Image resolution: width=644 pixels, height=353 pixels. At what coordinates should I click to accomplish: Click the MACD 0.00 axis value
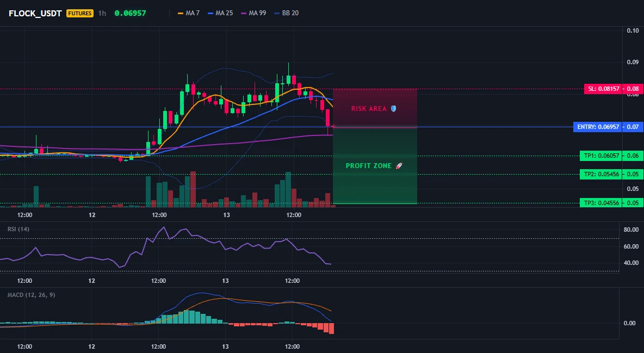pos(630,323)
